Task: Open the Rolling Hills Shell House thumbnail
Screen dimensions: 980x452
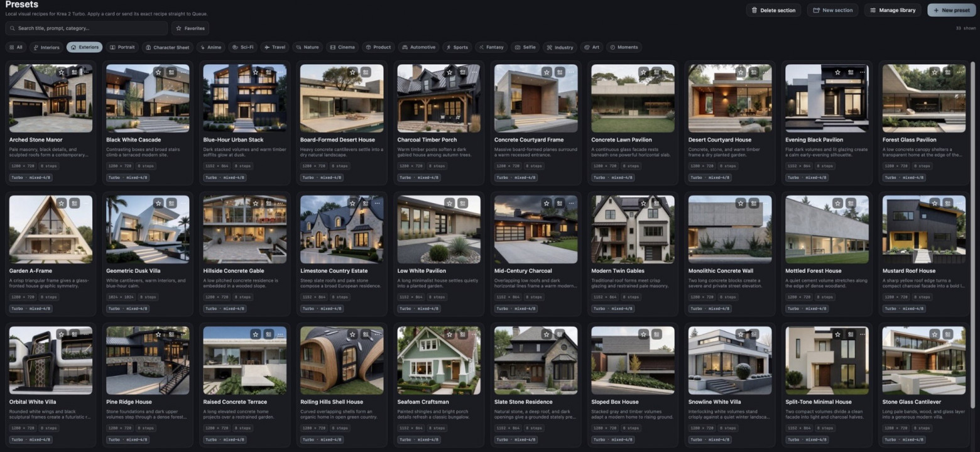Action: click(x=342, y=360)
